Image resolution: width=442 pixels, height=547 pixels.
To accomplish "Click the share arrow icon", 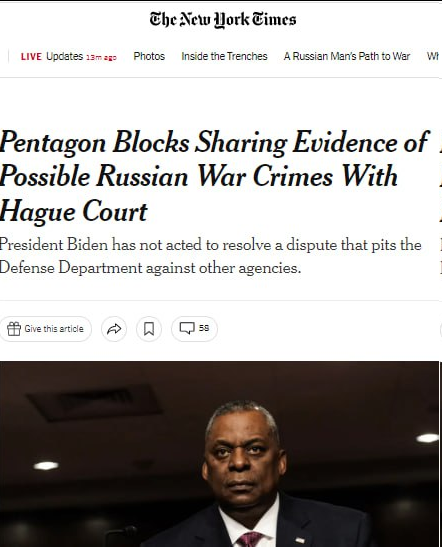I will click(114, 329).
